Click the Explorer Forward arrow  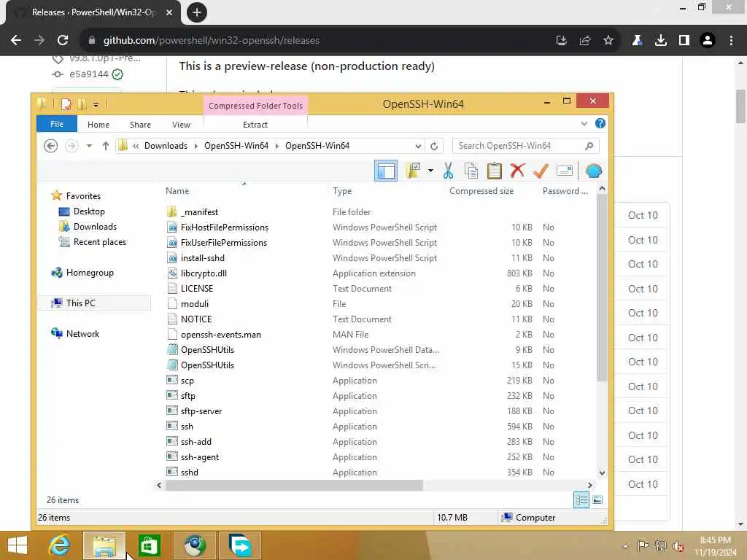(71, 146)
